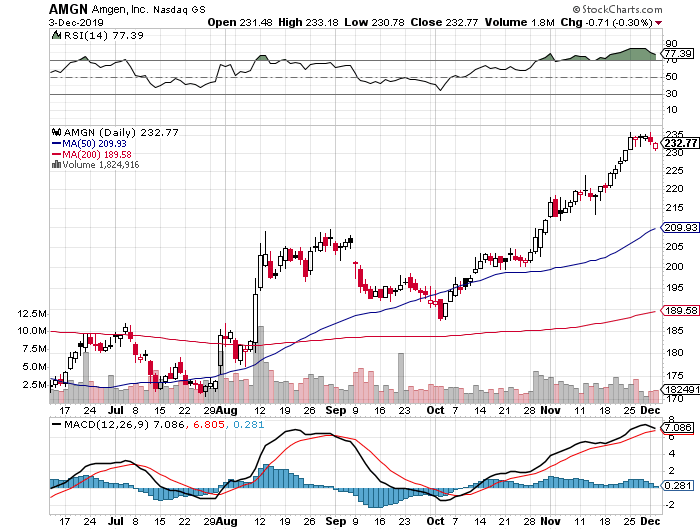Click the 7.086 MACD axis tag
Screen dimensions: 700x530
click(x=678, y=428)
